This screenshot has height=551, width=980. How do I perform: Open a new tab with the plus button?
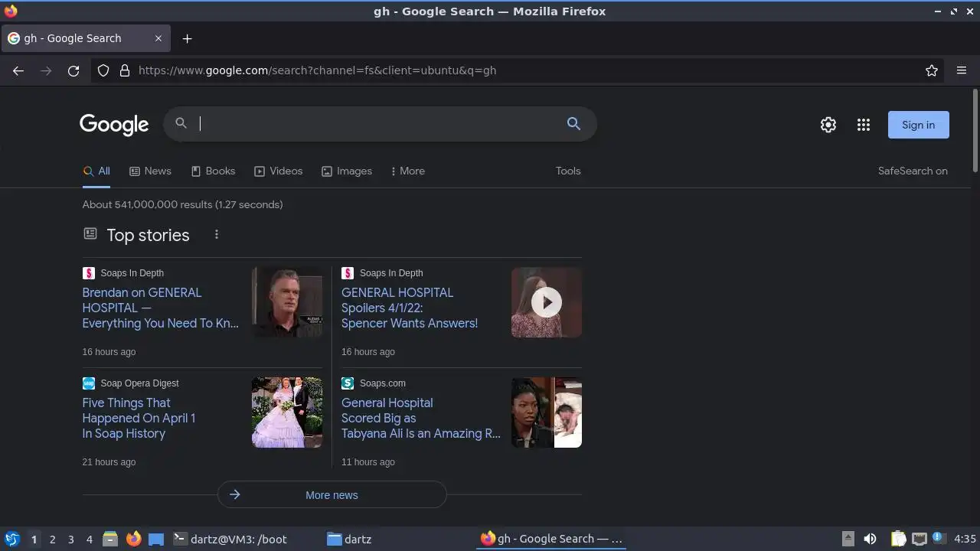tap(187, 38)
